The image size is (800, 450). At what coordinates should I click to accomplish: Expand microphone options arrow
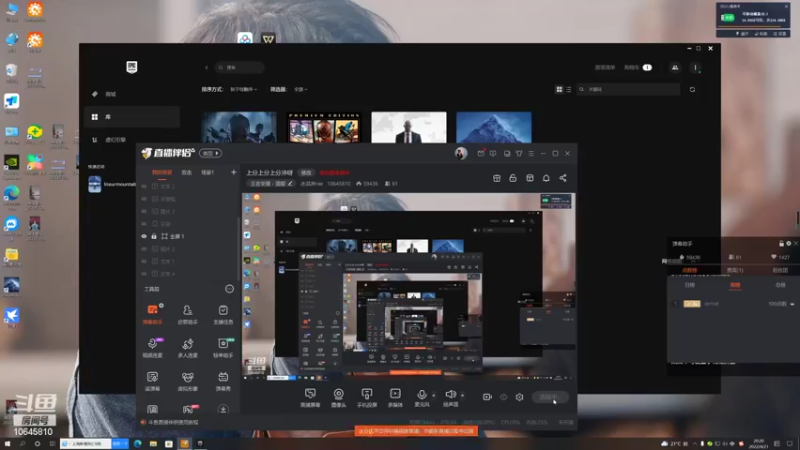coord(434,395)
